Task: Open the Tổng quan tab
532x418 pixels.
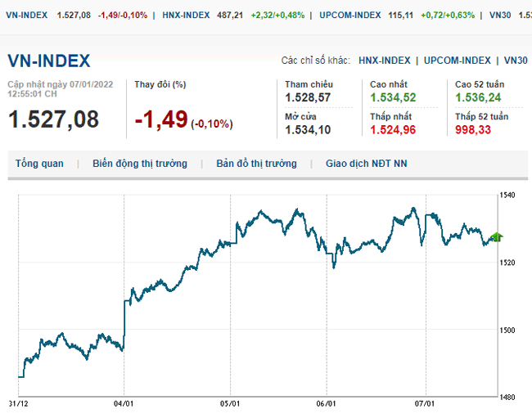Action: pyautogui.click(x=39, y=164)
